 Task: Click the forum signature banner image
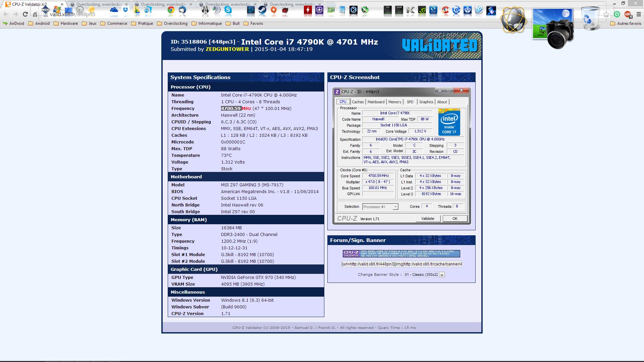[401, 254]
